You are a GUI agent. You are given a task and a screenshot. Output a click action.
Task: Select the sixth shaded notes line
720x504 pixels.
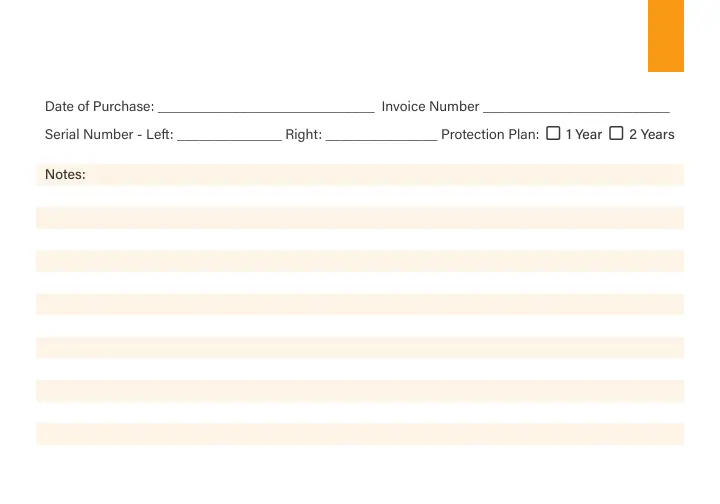[360, 390]
